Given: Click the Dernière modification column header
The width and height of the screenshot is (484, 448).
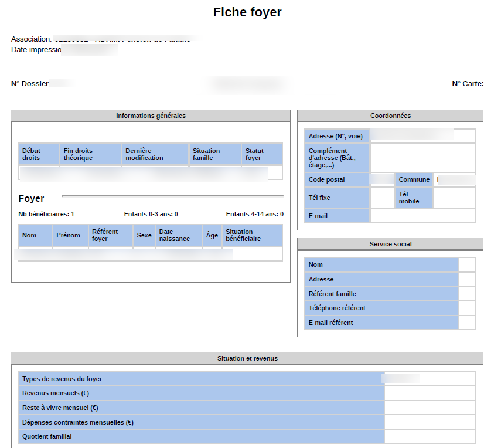Looking at the screenshot, I should (x=155, y=154).
